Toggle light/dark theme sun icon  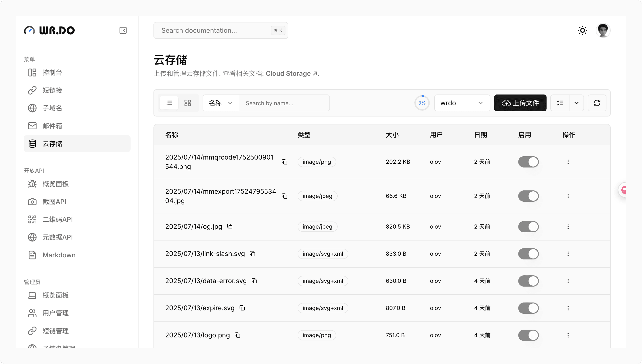pos(582,30)
